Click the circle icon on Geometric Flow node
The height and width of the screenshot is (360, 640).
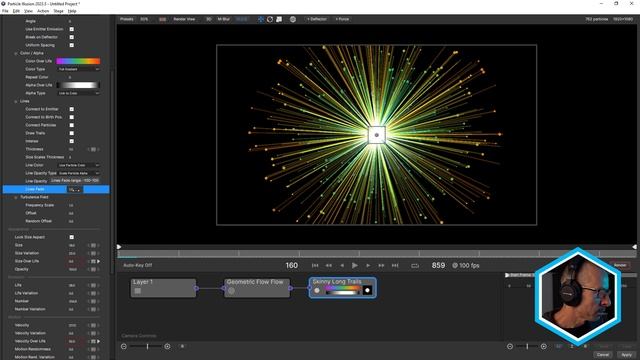click(x=231, y=291)
